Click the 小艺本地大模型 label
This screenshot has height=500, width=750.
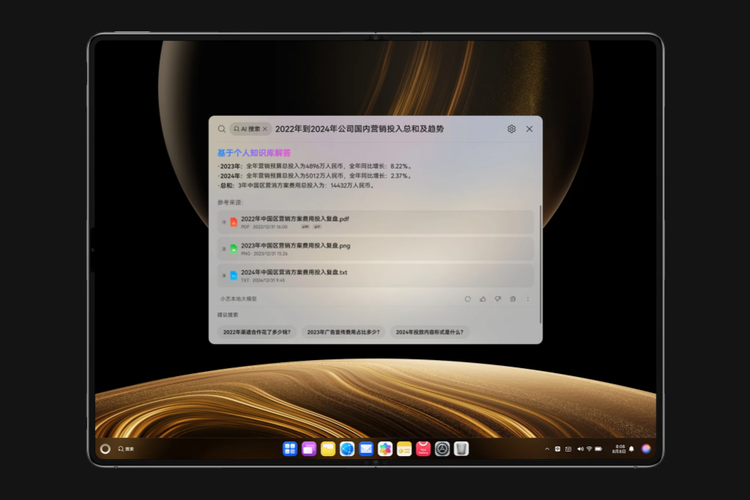pos(238,299)
